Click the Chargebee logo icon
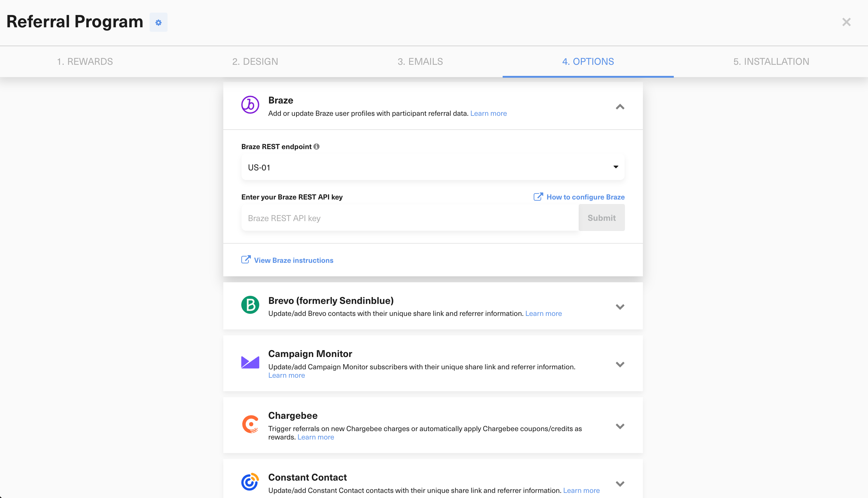This screenshot has width=868, height=498. click(250, 424)
